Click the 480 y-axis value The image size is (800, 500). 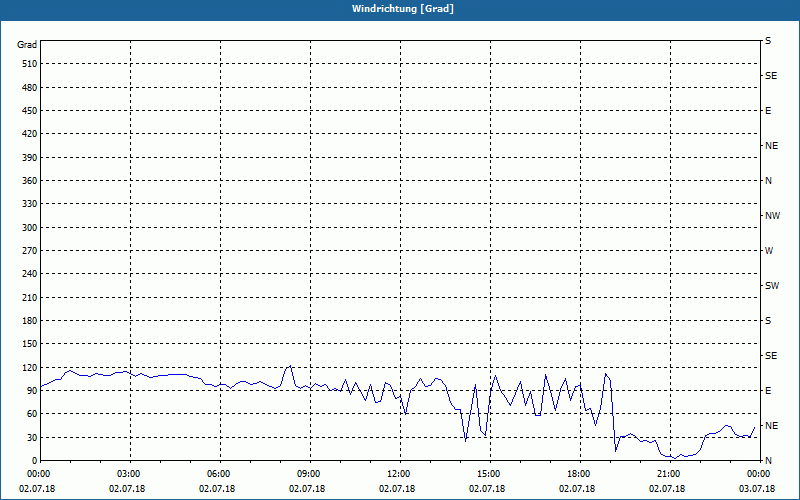29,88
